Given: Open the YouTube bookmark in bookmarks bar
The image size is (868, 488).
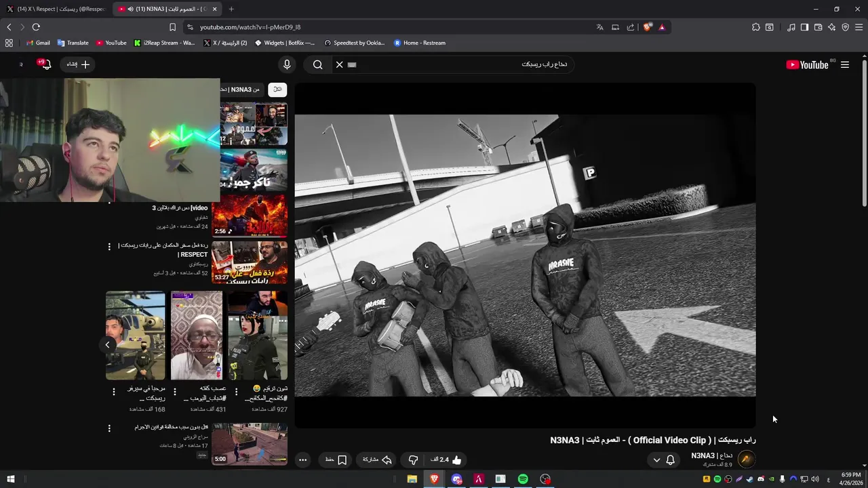Looking at the screenshot, I should click(x=111, y=43).
